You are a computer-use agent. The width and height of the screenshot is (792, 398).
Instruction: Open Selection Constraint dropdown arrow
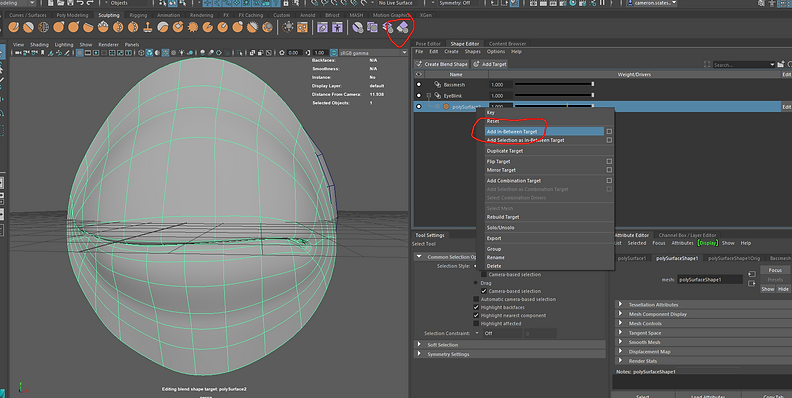coord(477,333)
